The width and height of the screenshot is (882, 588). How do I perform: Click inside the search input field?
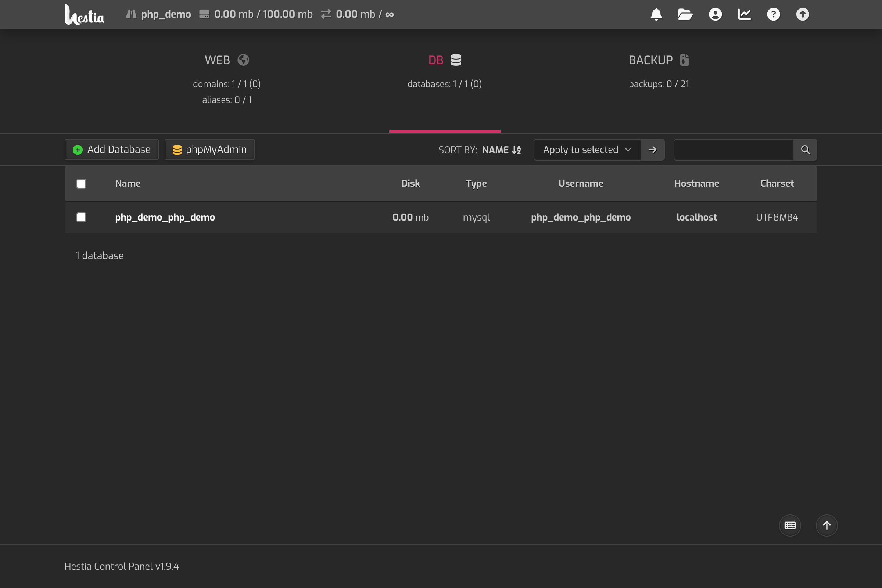733,150
